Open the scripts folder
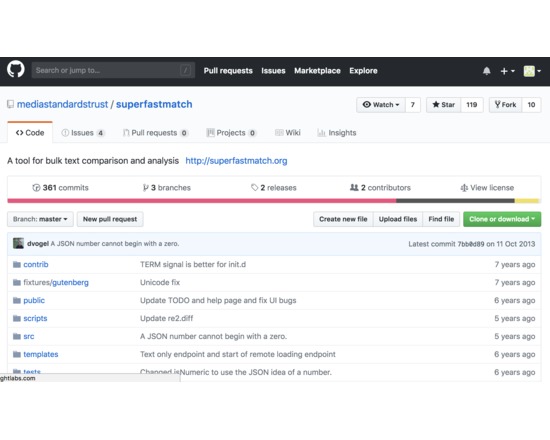The height and width of the screenshot is (440, 550). (x=35, y=318)
